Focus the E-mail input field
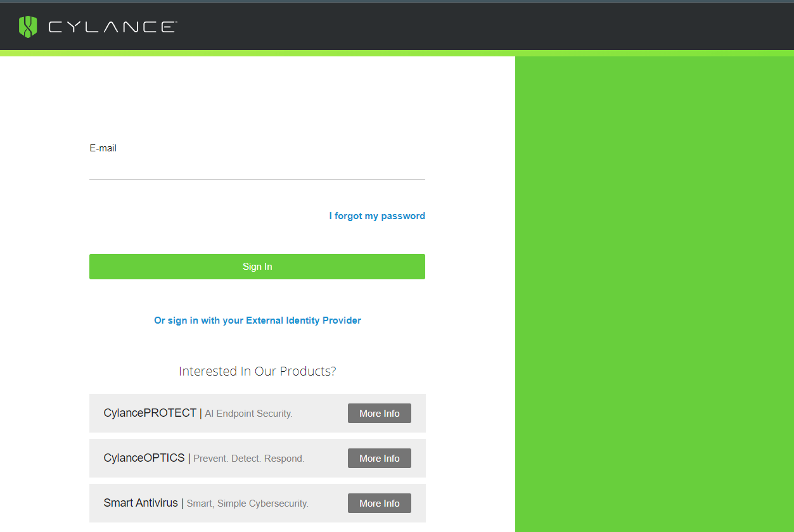The width and height of the screenshot is (794, 532). (x=257, y=168)
